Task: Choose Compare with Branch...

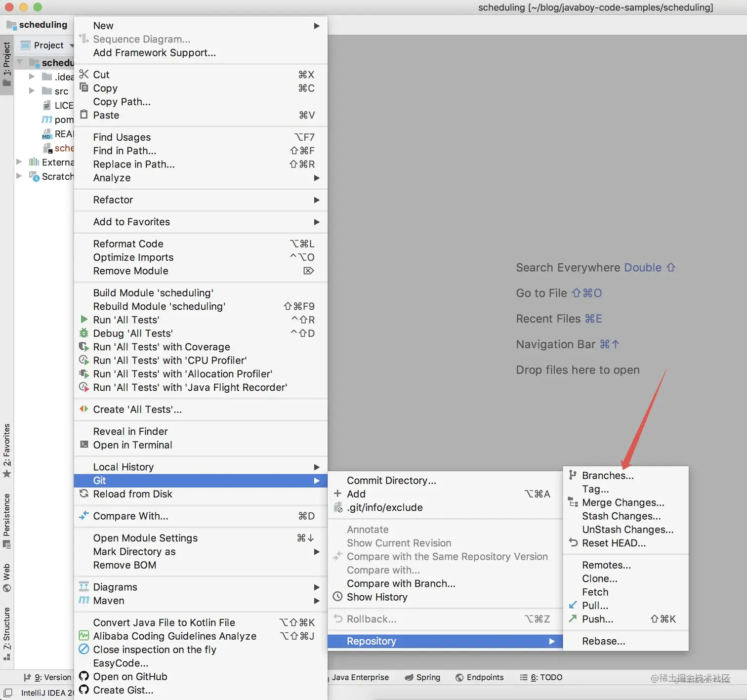Action: click(x=445, y=583)
